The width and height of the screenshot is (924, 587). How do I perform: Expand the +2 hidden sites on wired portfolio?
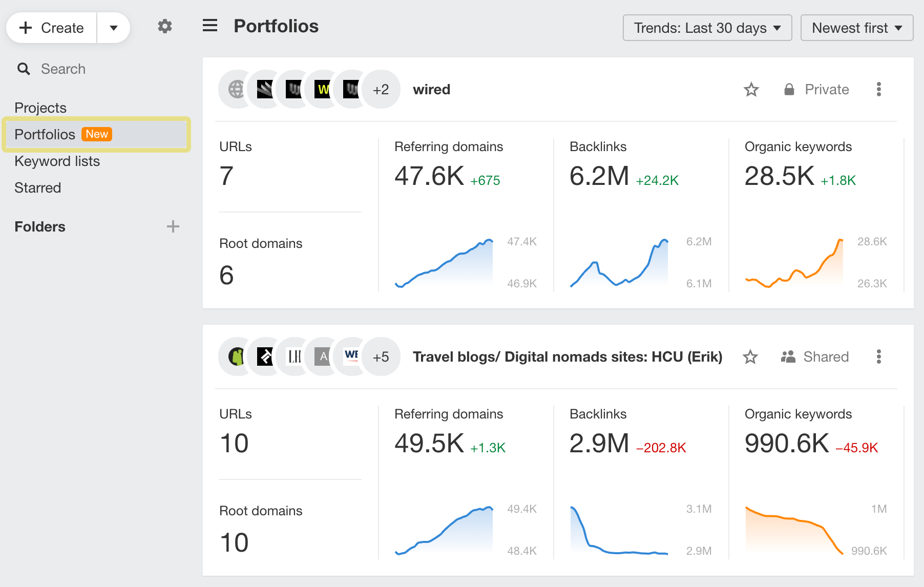[381, 89]
